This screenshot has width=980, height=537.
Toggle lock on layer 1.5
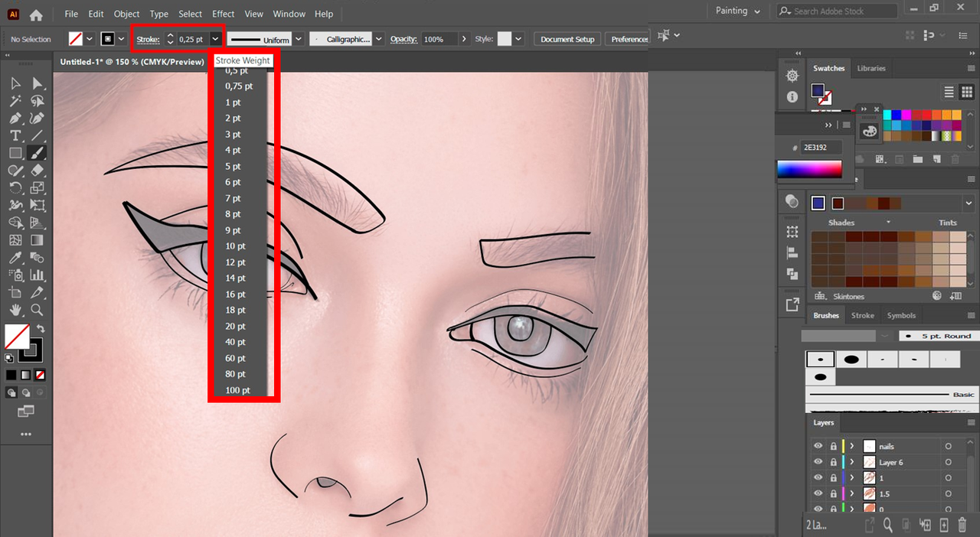834,493
